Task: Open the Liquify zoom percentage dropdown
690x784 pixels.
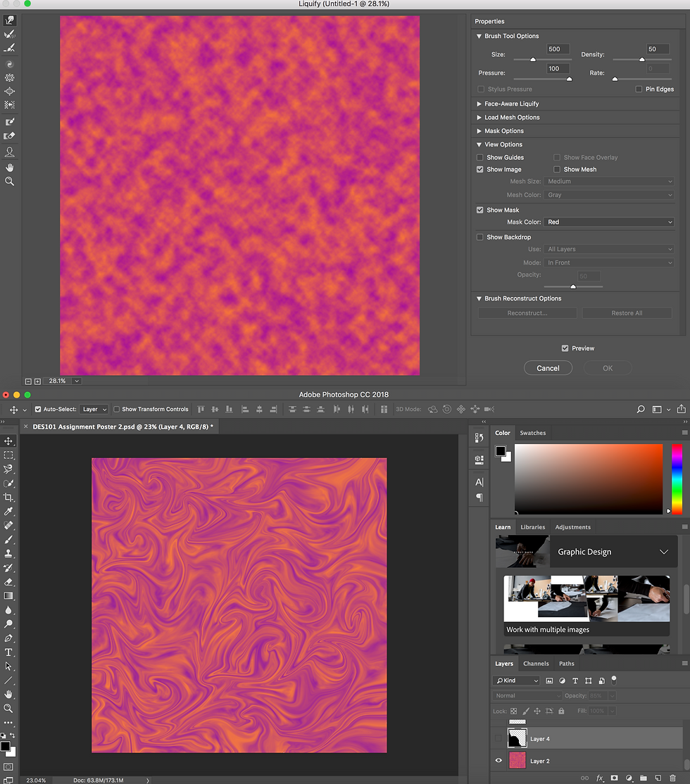Action: click(77, 381)
